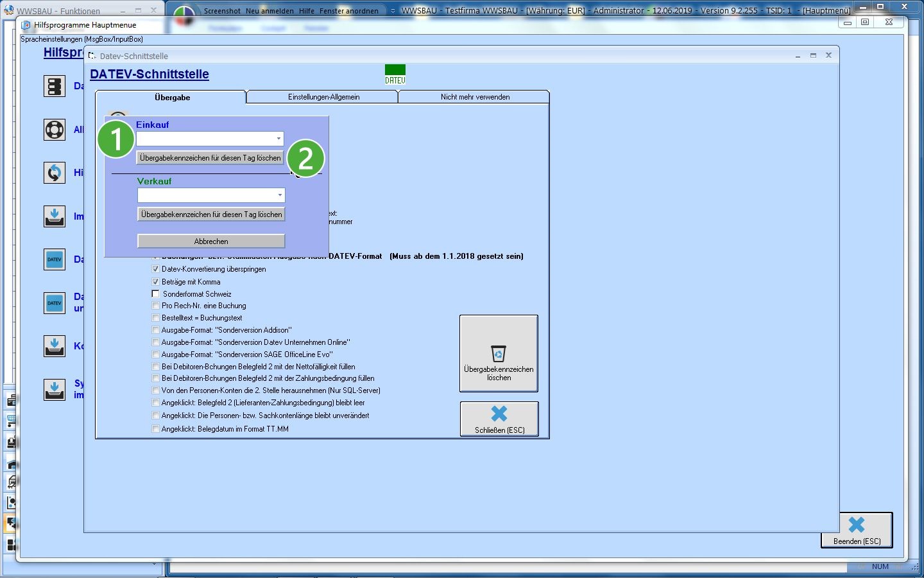This screenshot has width=924, height=578.
Task: Check Belegfeld 2 mit der Zahlungsbedingung füllen
Action: click(155, 378)
